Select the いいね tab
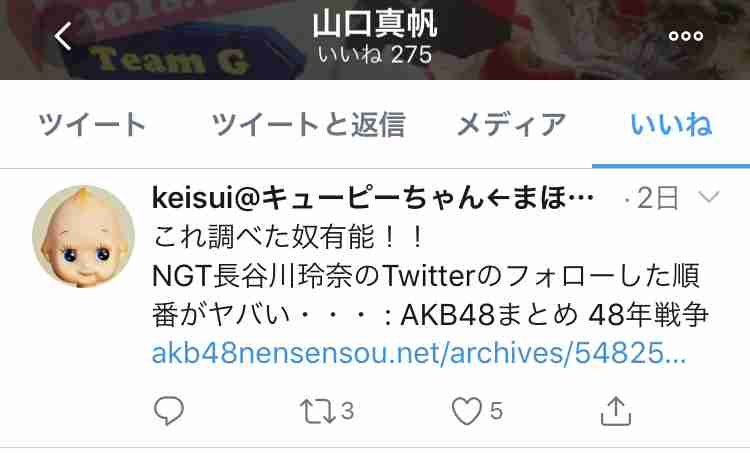The height and width of the screenshot is (453, 750). tap(671, 124)
